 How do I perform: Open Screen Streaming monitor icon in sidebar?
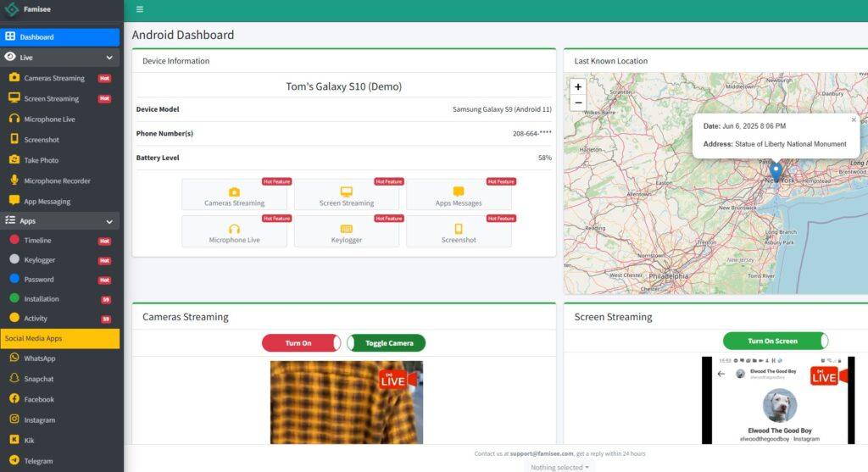click(14, 98)
